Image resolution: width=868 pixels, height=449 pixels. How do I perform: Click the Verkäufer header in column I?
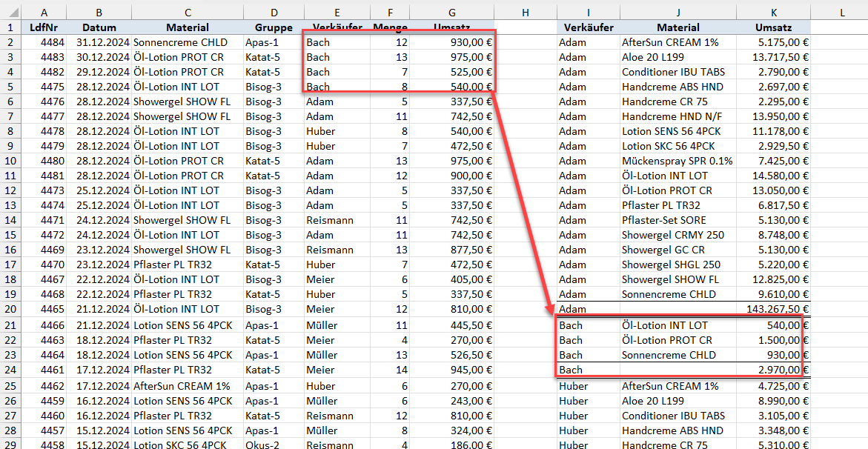[588, 27]
